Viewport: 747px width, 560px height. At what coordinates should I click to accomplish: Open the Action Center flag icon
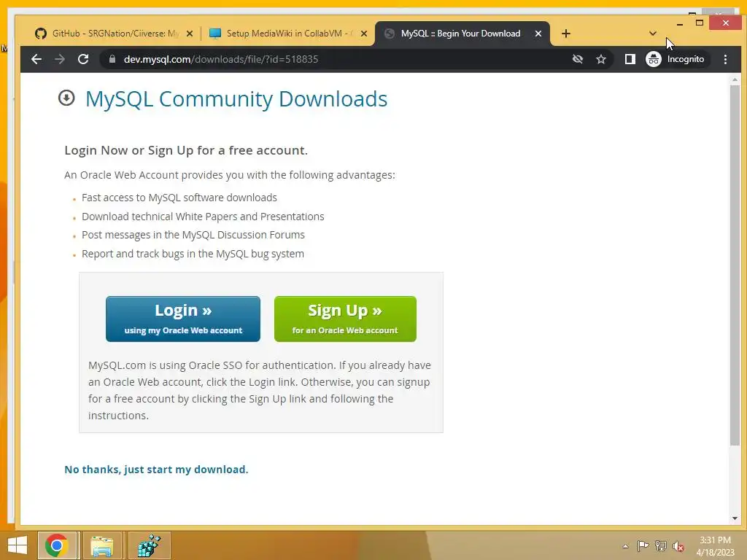pyautogui.click(x=643, y=545)
